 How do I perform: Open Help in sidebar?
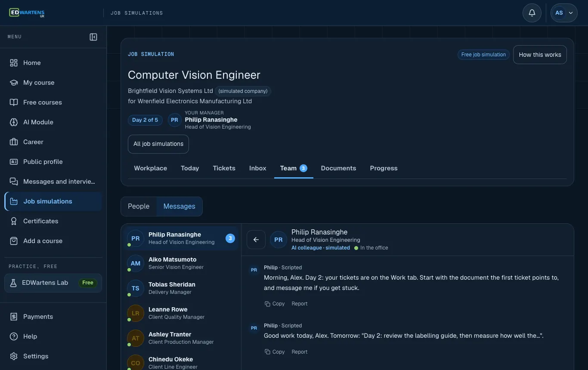[53, 336]
